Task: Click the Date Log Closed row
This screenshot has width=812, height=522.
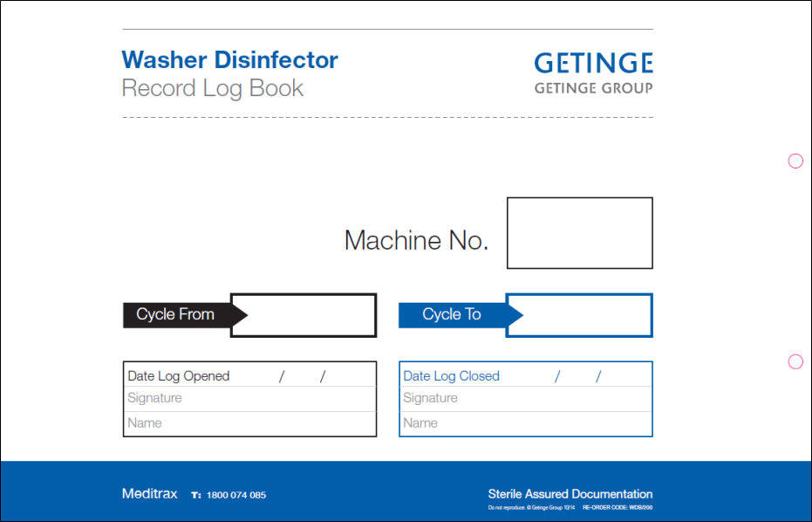Action: tap(526, 374)
